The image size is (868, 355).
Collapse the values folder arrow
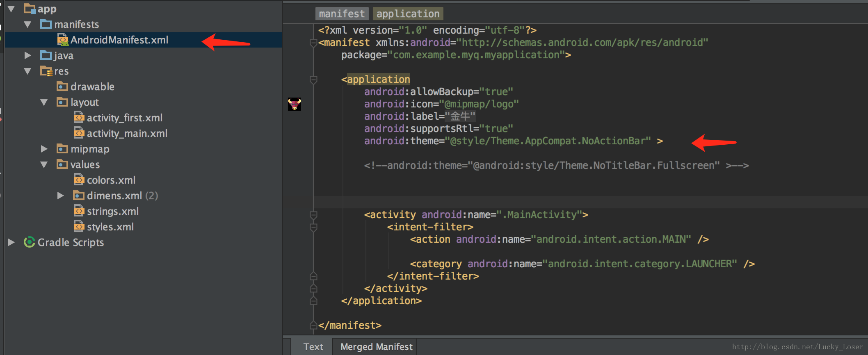click(44, 164)
